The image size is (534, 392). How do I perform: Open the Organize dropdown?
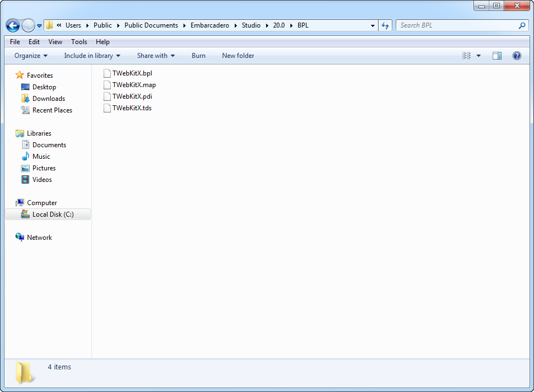[31, 56]
